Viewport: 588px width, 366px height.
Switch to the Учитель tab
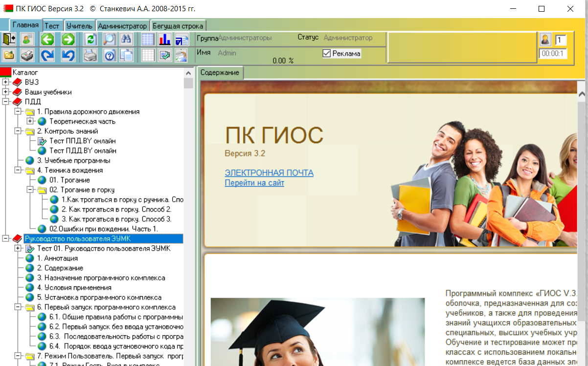click(x=79, y=26)
